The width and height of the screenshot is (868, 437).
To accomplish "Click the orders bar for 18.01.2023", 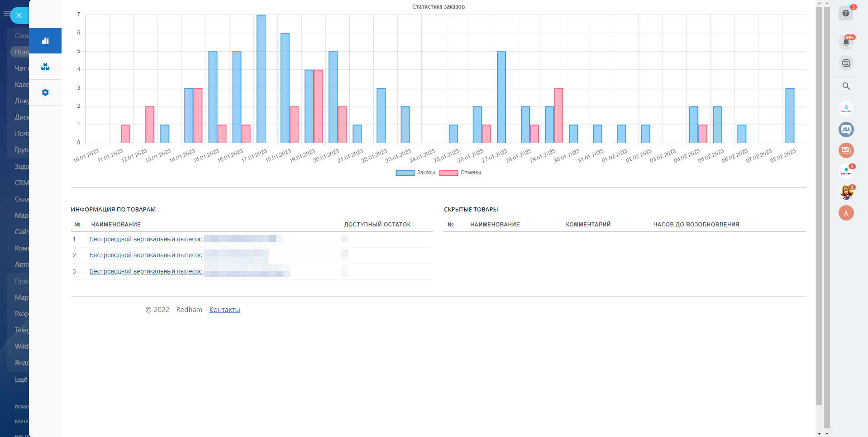I will 285,88.
